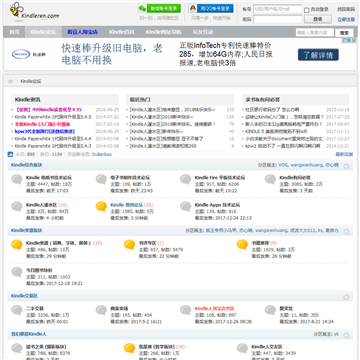Click the bubble icon beside the Kindle有问必答 forum
Image resolution: width=360 pixels, height=360 pixels.
270,179
